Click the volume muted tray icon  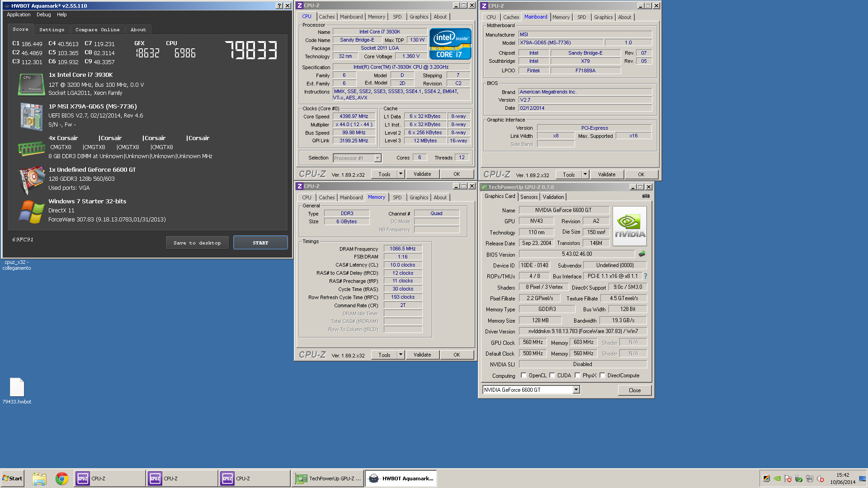coord(821,479)
